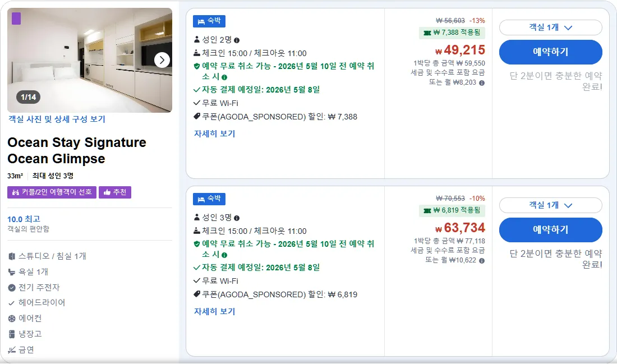Click info icon next to 성인 2명
Screen dimensions: 617x364
pyautogui.click(x=237, y=40)
